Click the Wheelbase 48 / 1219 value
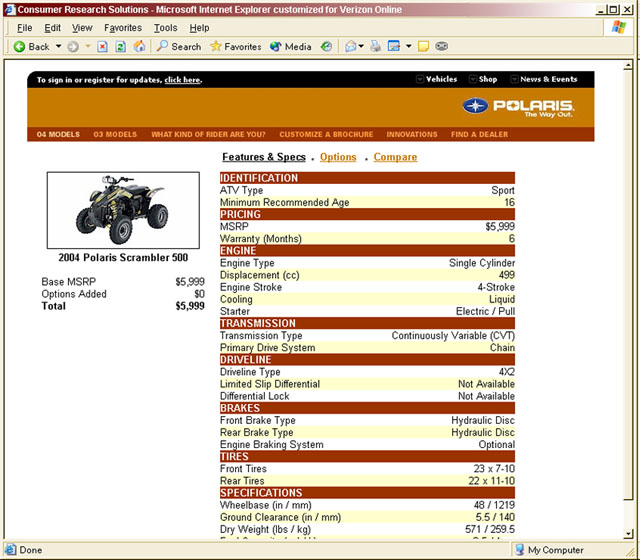This screenshot has width=640, height=560. (494, 505)
